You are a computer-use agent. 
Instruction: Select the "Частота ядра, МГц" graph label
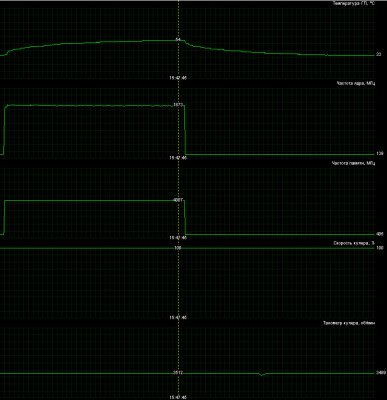pyautogui.click(x=356, y=83)
